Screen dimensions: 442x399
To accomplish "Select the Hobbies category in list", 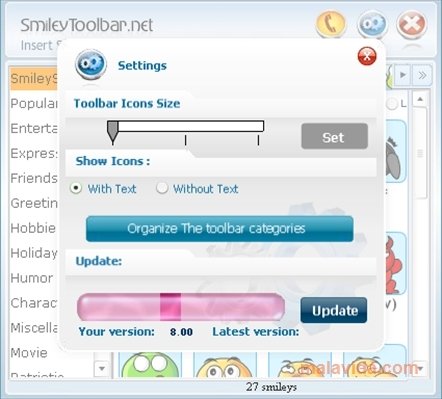I will point(34,228).
